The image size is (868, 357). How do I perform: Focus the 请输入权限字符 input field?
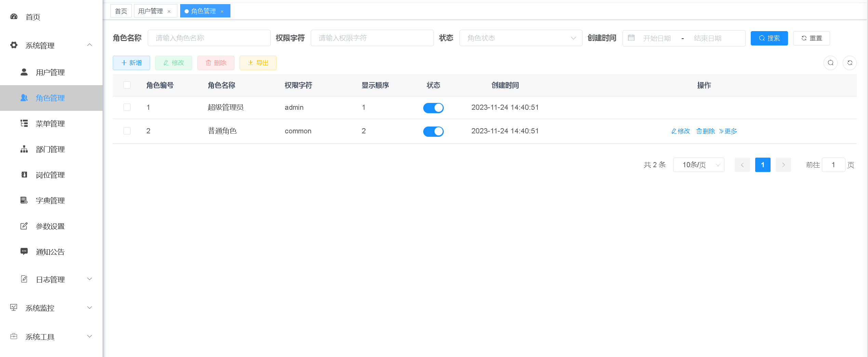[372, 38]
